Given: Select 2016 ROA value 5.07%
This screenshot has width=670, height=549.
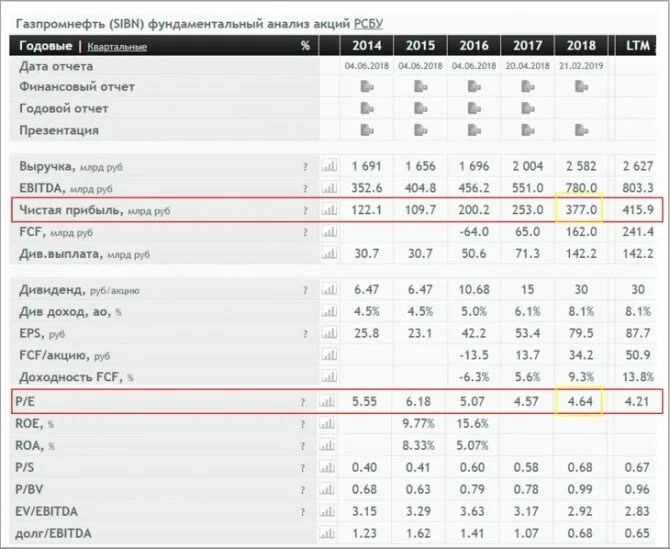Looking at the screenshot, I should 472,446.
